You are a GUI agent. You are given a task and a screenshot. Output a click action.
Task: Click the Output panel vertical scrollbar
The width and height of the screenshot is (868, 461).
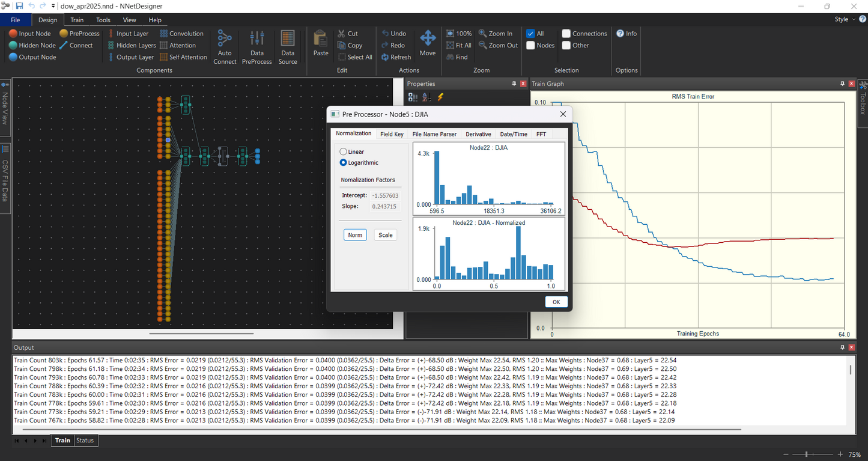click(851, 370)
